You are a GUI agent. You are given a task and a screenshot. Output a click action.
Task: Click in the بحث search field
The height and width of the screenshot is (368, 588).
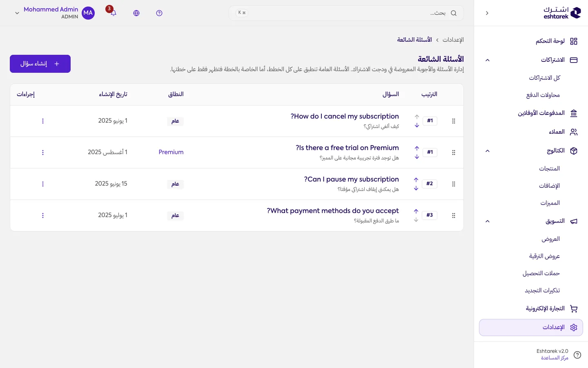click(x=346, y=13)
